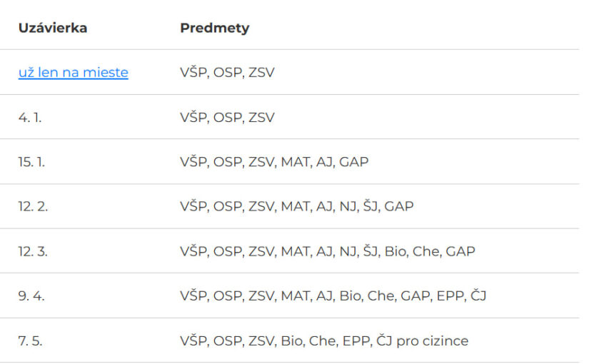Image resolution: width=589 pixels, height=364 pixels.
Task: Click the subjects list for 9. 4.
Action: [x=333, y=295]
